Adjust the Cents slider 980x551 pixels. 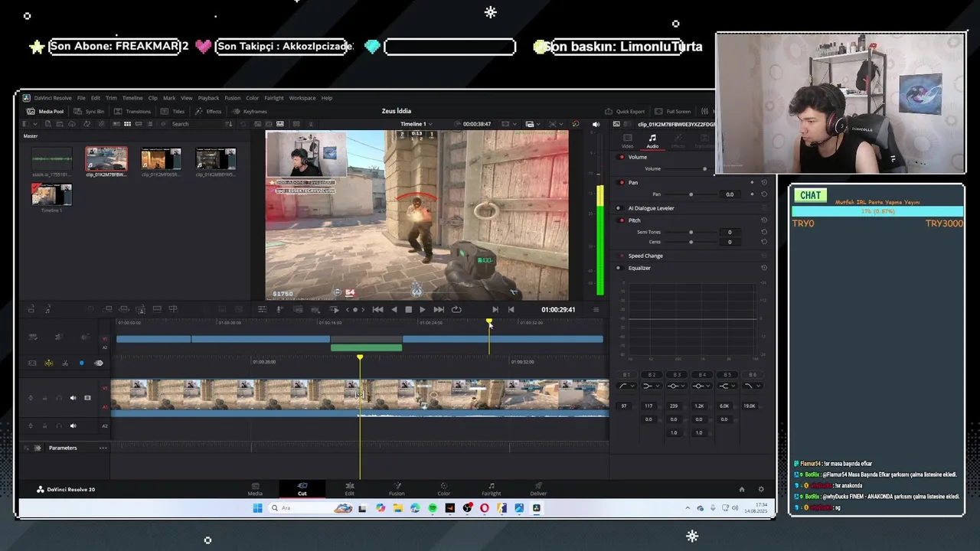691,242
